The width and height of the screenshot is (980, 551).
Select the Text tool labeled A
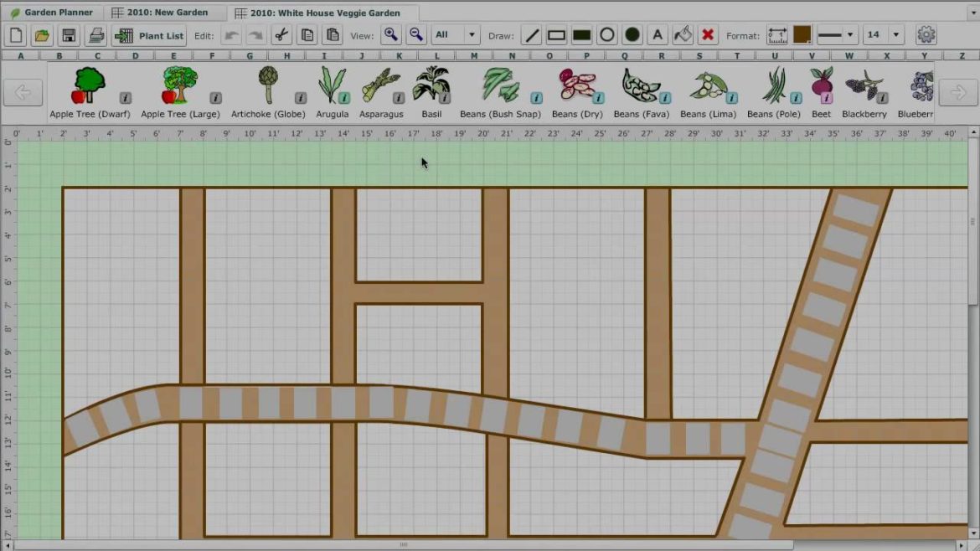[x=658, y=34]
